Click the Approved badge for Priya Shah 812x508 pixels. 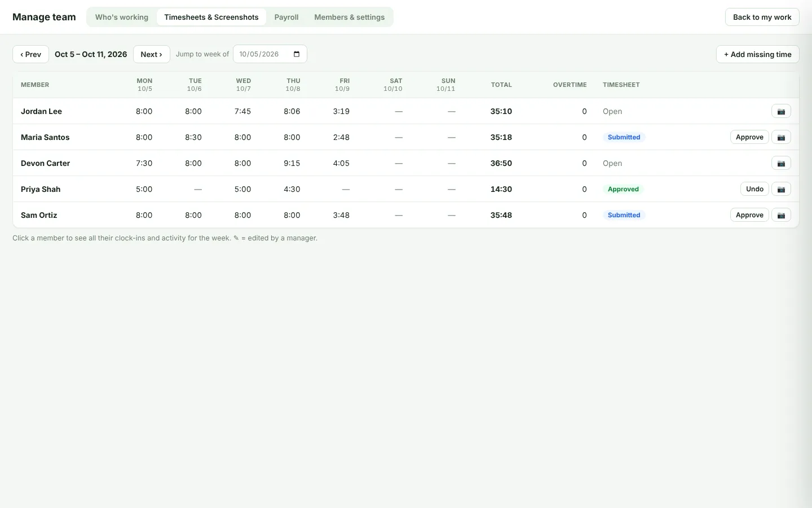click(x=623, y=189)
